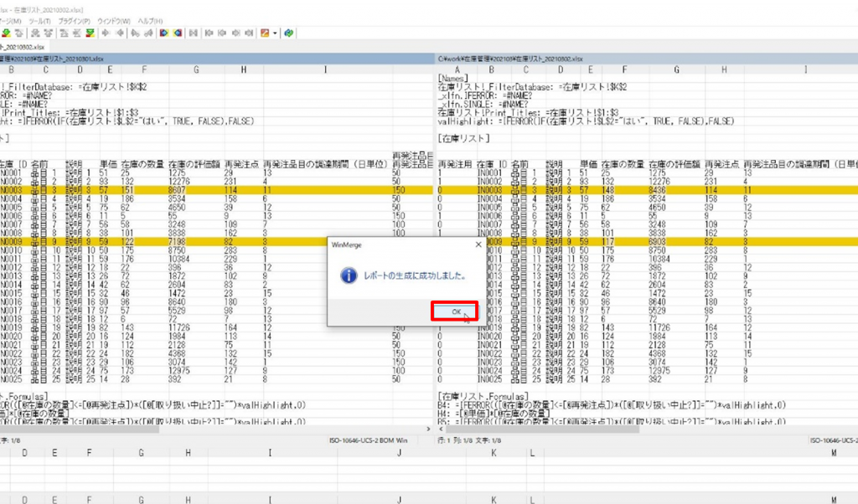
Task: Click the All Right copy icon
Action: point(163,33)
